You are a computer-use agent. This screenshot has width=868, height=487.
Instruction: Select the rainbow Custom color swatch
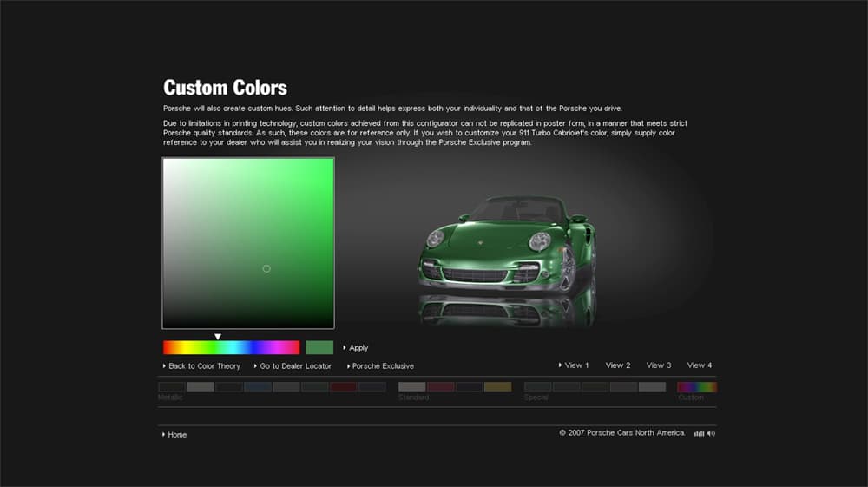(x=697, y=387)
